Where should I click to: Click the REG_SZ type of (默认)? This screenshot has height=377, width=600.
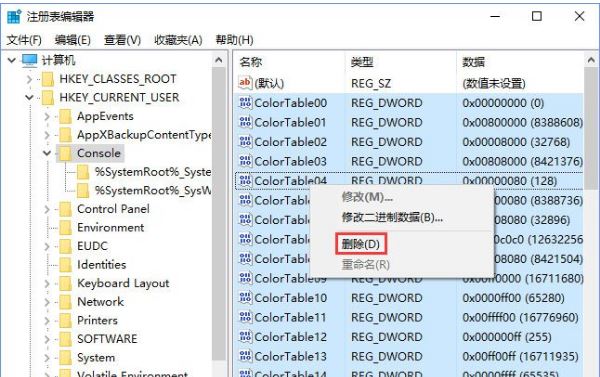pyautogui.click(x=371, y=83)
